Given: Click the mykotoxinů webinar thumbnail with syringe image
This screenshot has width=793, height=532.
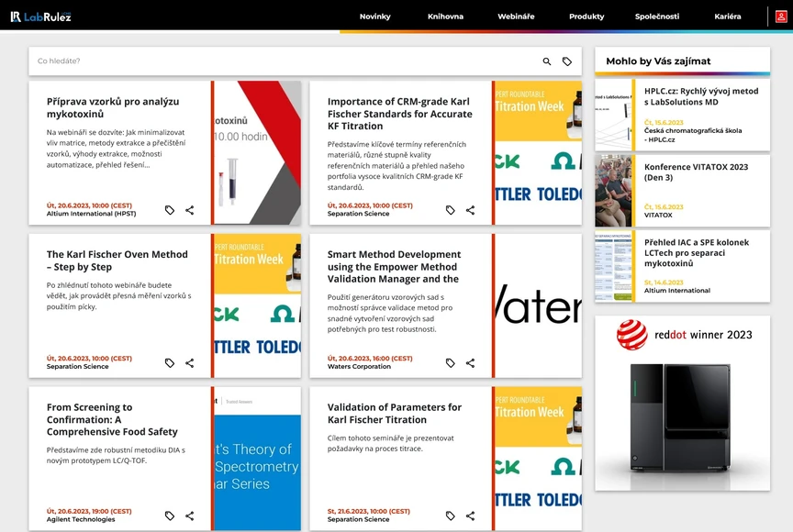Looking at the screenshot, I should coord(257,152).
